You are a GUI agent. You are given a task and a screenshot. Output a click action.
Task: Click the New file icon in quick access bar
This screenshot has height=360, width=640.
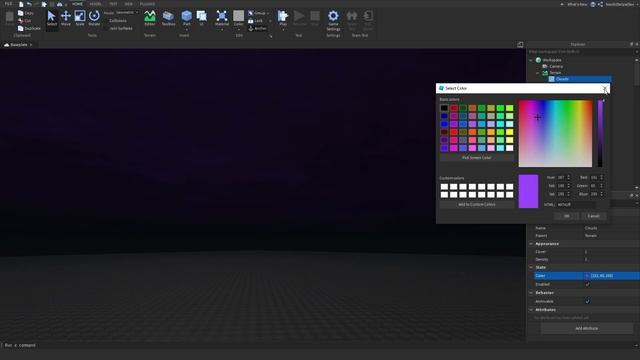coord(21,4)
